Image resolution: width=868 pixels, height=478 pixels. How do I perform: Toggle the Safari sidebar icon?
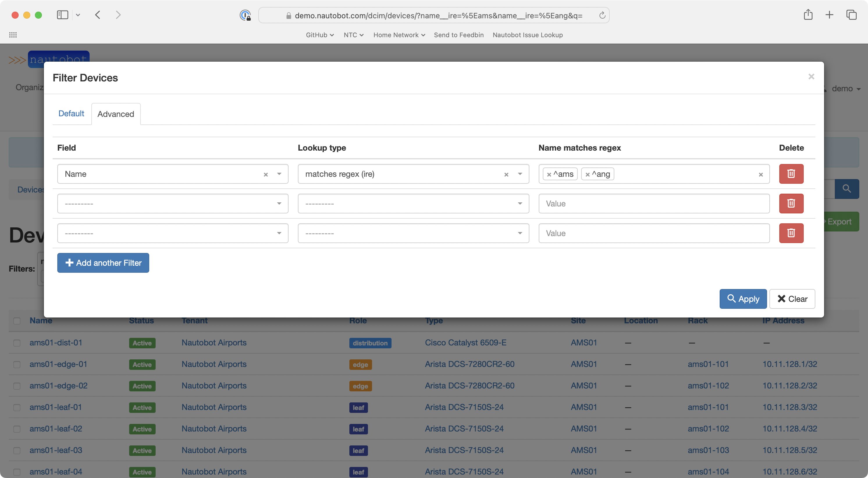tap(63, 15)
